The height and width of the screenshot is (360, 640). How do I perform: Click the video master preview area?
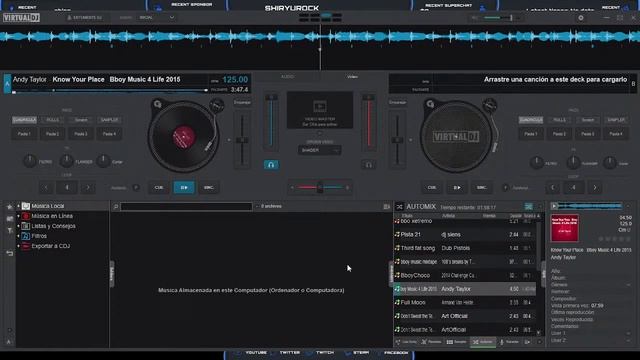[x=320, y=110]
